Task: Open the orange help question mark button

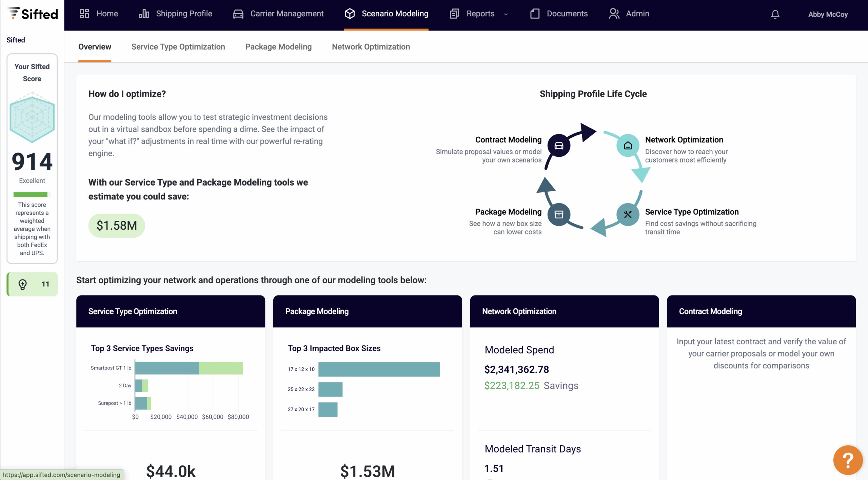Action: coord(848,460)
